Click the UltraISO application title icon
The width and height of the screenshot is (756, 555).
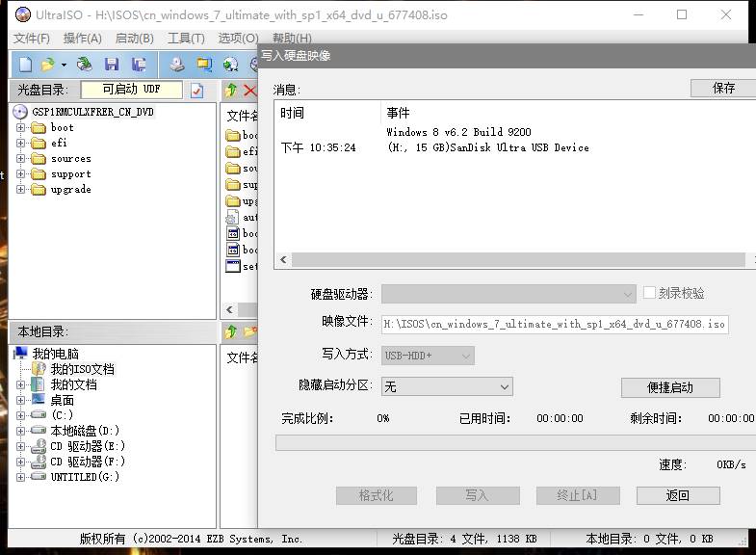(x=23, y=14)
